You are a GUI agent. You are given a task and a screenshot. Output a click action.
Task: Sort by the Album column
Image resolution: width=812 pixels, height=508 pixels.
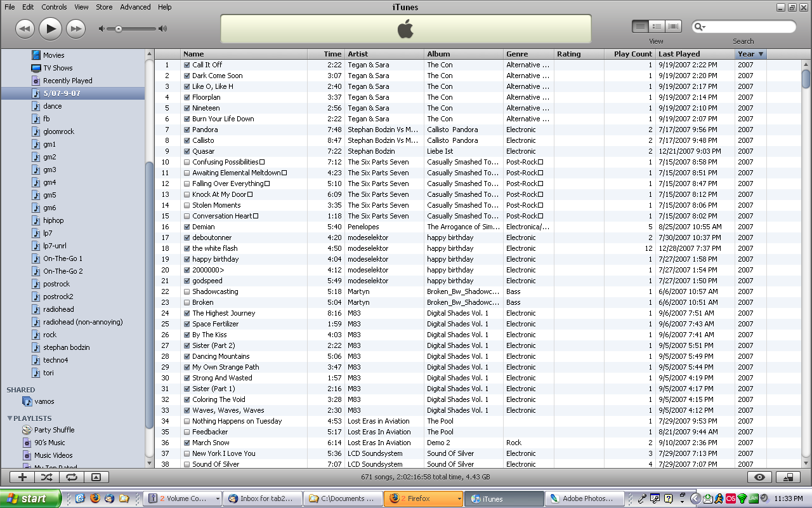[464, 54]
